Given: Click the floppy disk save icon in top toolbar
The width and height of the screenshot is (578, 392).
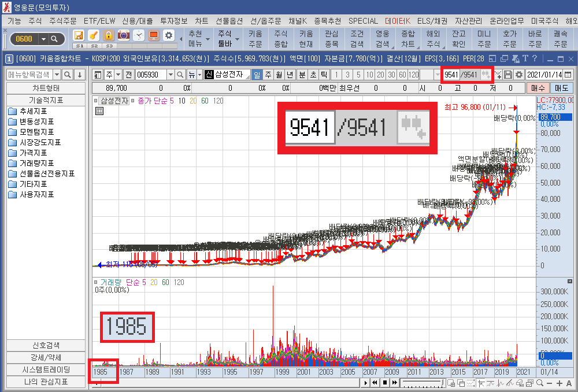Looking at the screenshot, I should coord(79,35).
